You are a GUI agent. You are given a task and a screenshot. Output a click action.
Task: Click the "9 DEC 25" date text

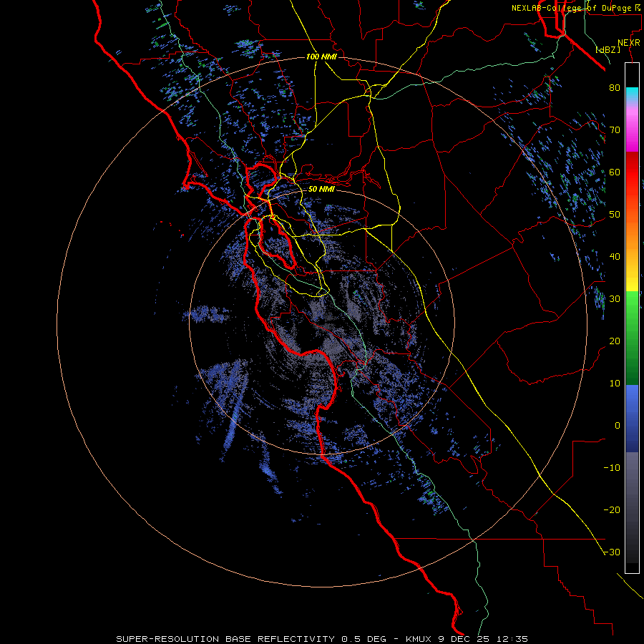(464, 639)
